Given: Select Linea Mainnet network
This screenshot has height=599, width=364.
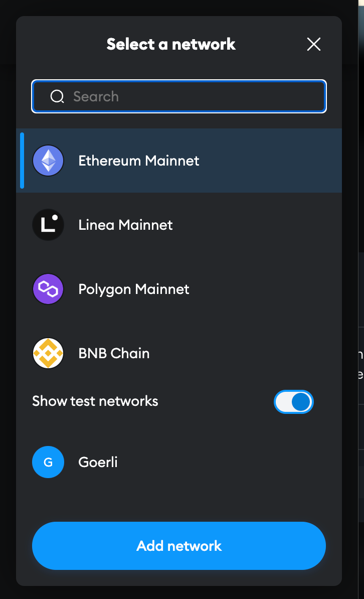Looking at the screenshot, I should point(125,225).
